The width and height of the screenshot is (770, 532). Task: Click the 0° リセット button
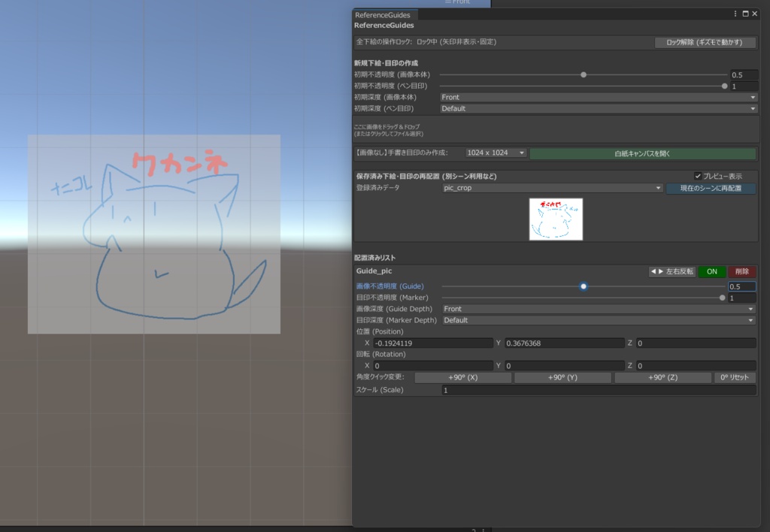pos(735,377)
